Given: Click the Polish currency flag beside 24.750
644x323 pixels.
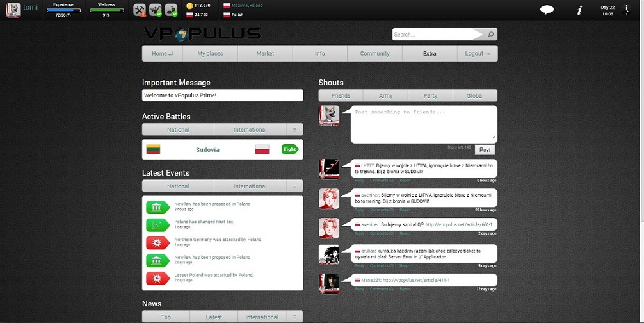Looking at the screenshot, I should (x=189, y=15).
